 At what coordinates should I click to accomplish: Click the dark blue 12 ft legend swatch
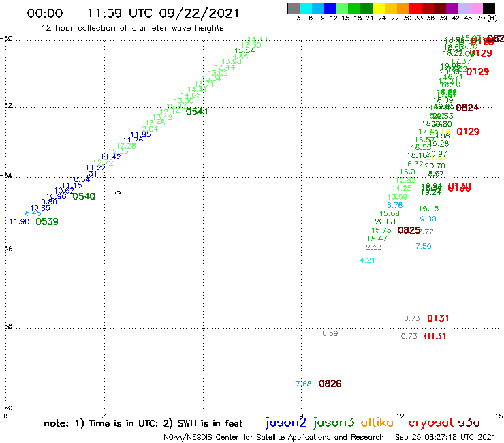tap(330, 8)
